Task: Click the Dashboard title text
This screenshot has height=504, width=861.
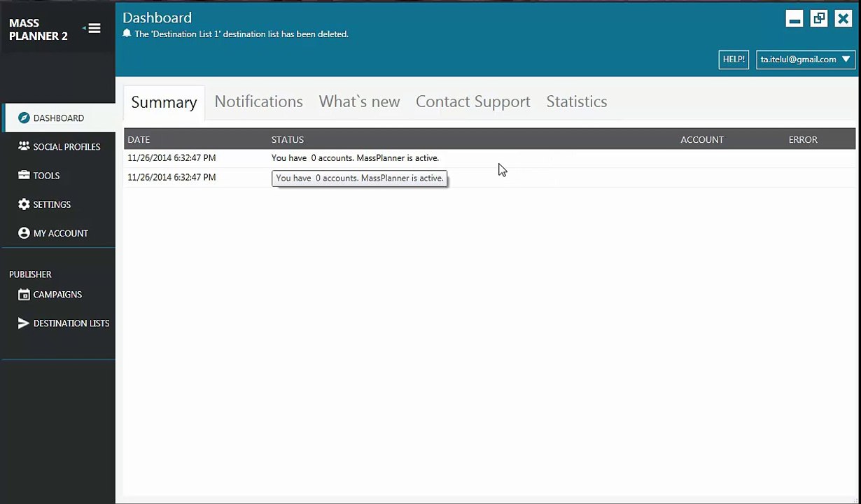Action: tap(157, 17)
